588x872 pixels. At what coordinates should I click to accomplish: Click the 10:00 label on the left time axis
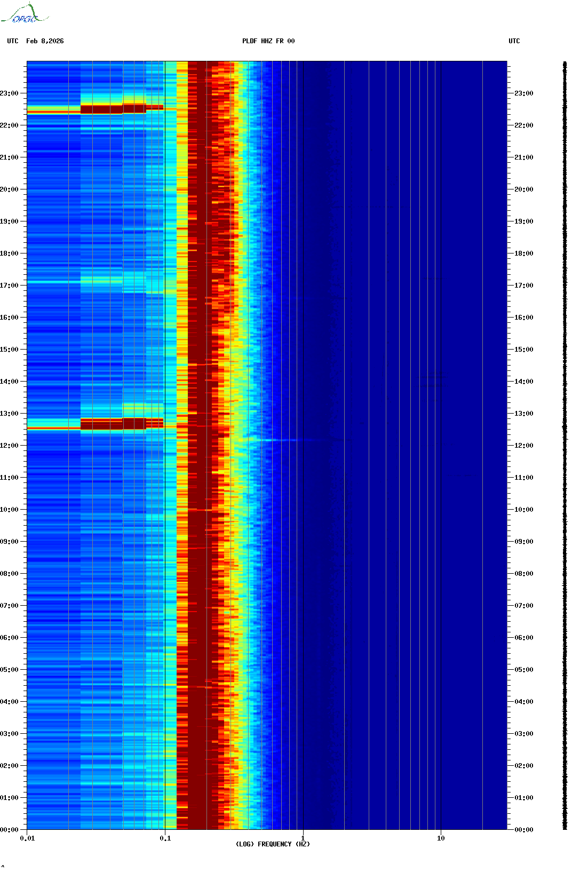pos(9,510)
